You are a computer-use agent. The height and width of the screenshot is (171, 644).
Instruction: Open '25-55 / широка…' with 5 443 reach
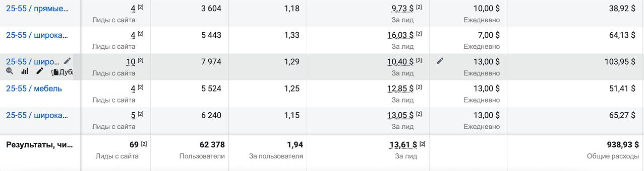tap(37, 35)
